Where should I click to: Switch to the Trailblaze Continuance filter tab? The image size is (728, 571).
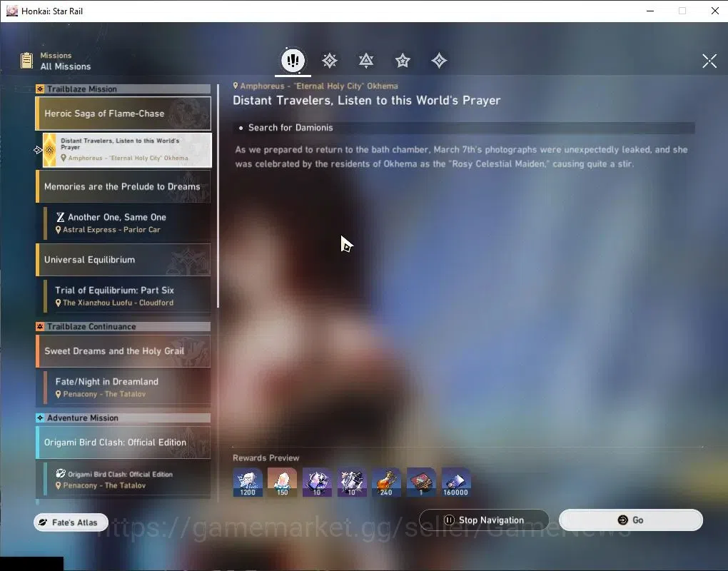366,61
